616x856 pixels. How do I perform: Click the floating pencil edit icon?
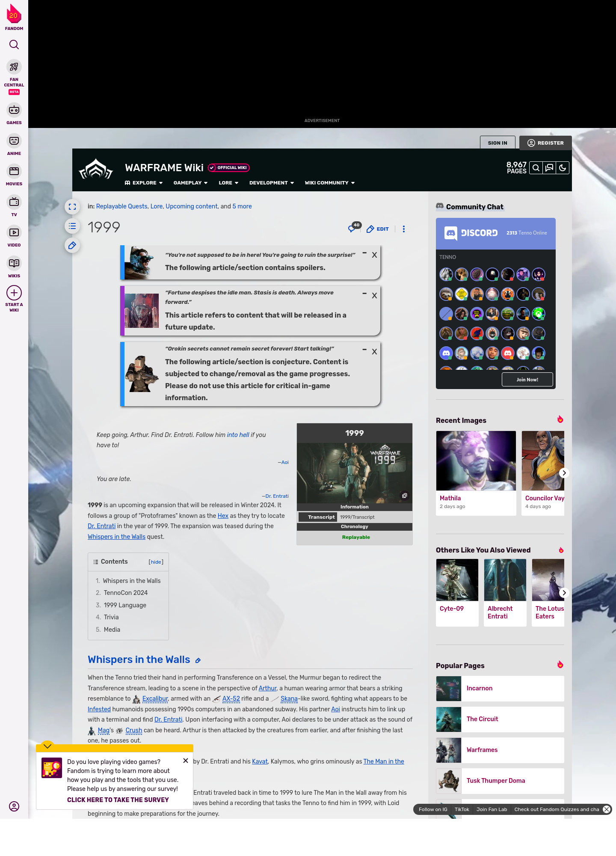tap(72, 245)
